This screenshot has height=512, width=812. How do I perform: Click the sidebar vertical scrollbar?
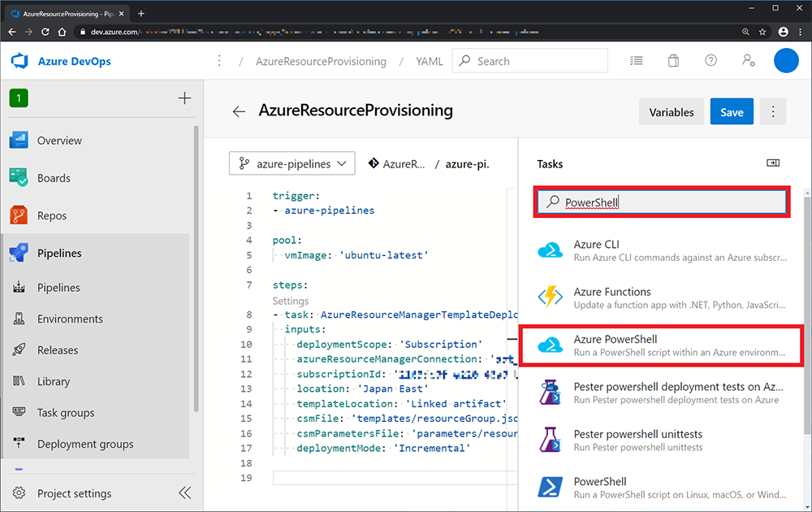(x=196, y=268)
